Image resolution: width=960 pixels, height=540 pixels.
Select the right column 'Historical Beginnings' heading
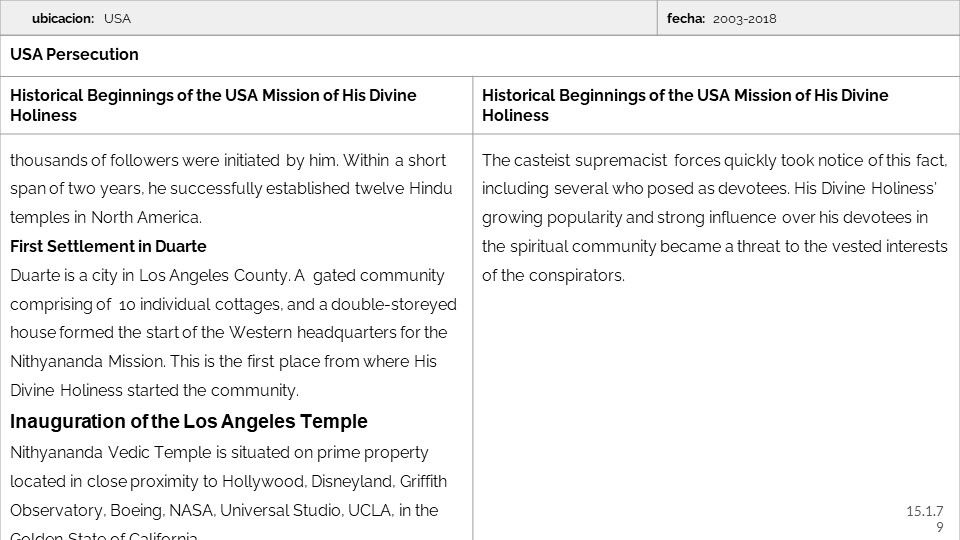(x=685, y=105)
